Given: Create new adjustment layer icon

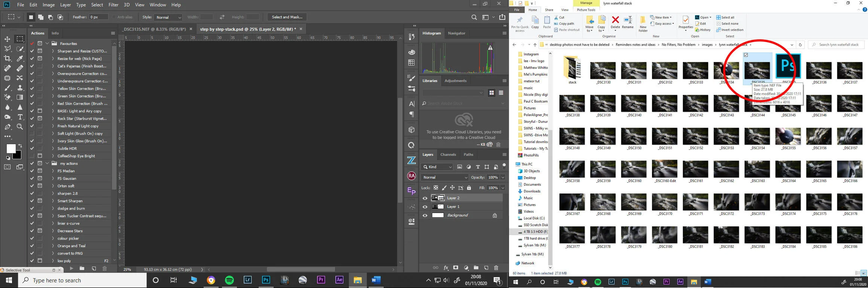Looking at the screenshot, I should [466, 268].
